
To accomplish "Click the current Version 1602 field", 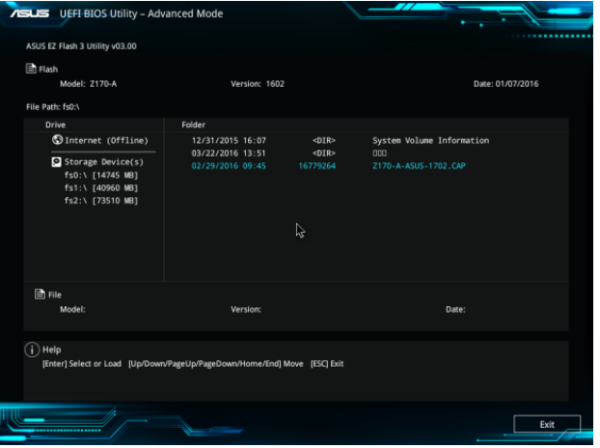I will click(258, 83).
